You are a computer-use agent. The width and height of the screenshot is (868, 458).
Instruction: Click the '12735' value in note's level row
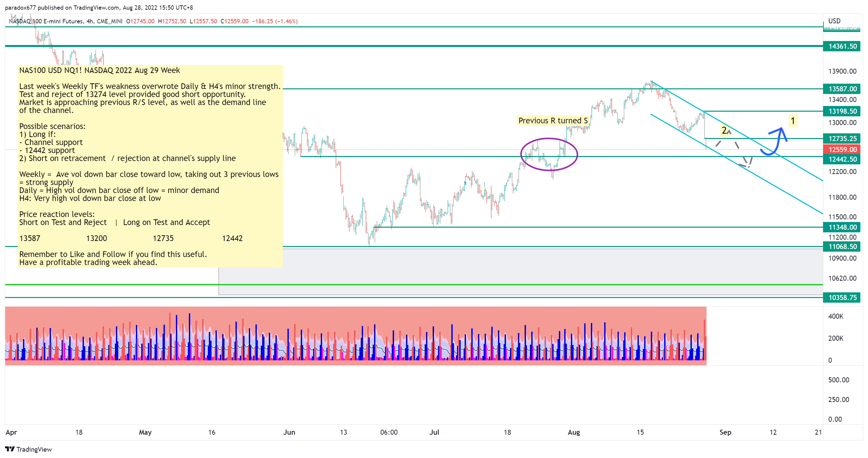(163, 238)
